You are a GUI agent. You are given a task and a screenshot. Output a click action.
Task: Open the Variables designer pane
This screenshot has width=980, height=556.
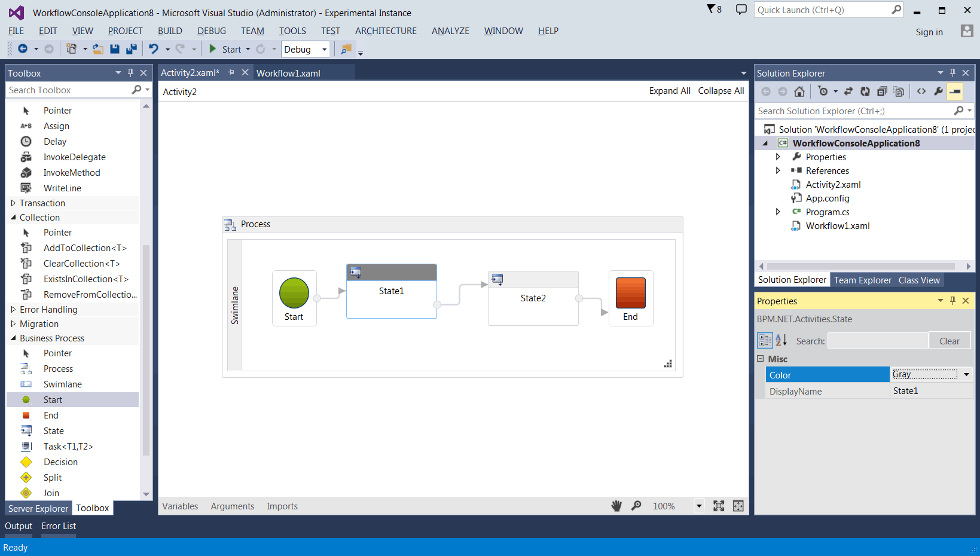[x=180, y=506]
